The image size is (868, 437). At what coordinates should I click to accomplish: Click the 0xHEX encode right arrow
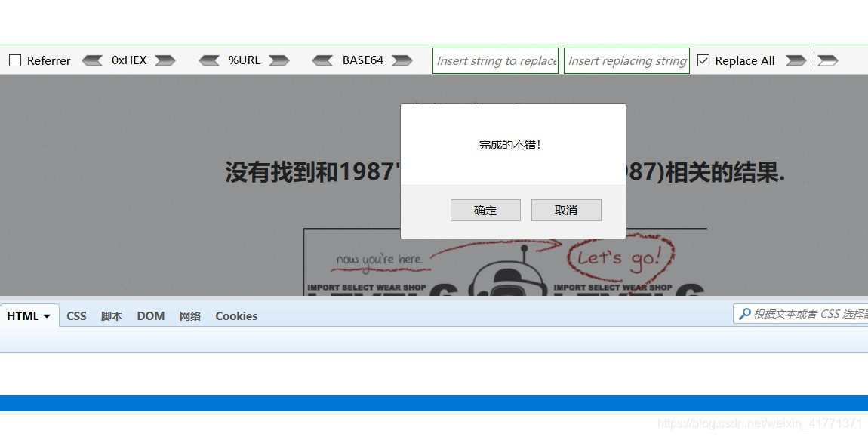pyautogui.click(x=165, y=60)
